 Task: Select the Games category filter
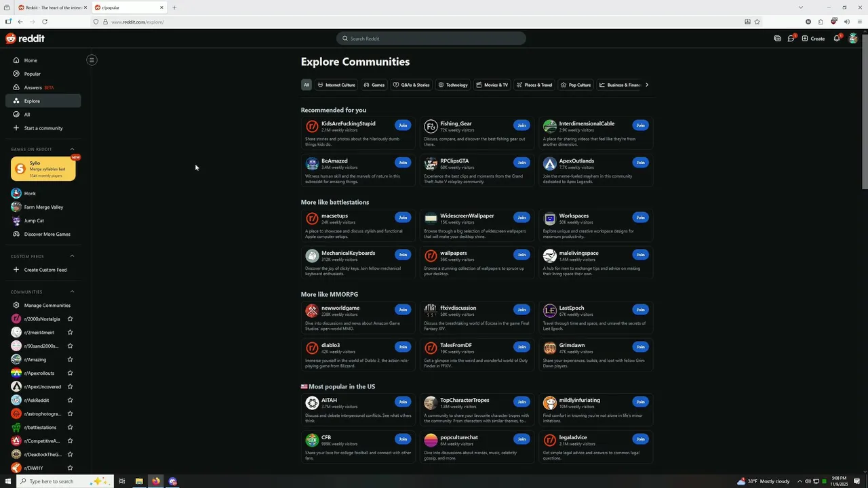[374, 85]
